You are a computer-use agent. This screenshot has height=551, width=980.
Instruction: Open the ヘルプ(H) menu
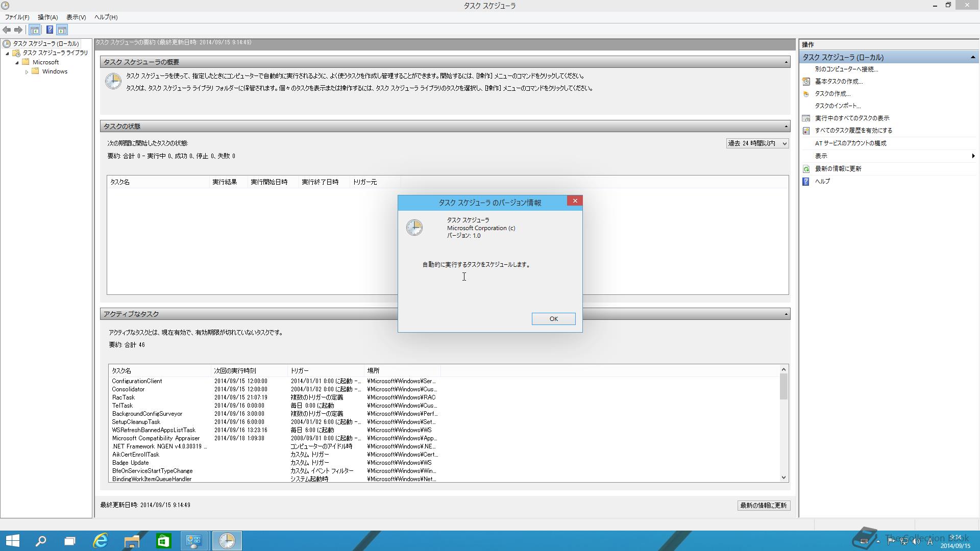[x=106, y=17]
